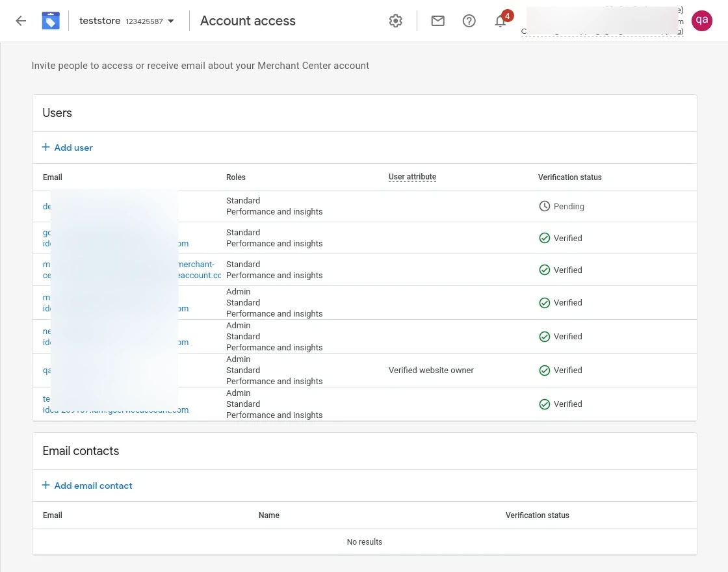
Task: Click the Roles column header
Action: [236, 177]
